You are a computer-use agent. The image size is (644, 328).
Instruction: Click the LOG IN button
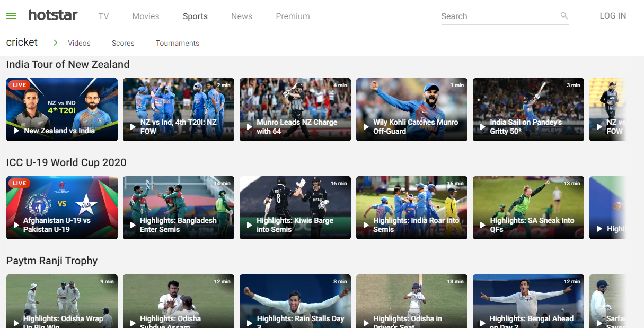613,16
